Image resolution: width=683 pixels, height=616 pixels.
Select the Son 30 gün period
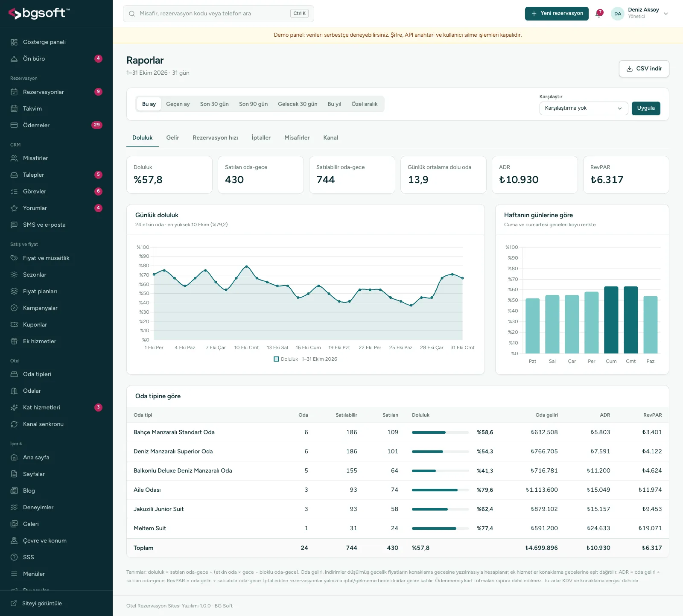pos(214,104)
